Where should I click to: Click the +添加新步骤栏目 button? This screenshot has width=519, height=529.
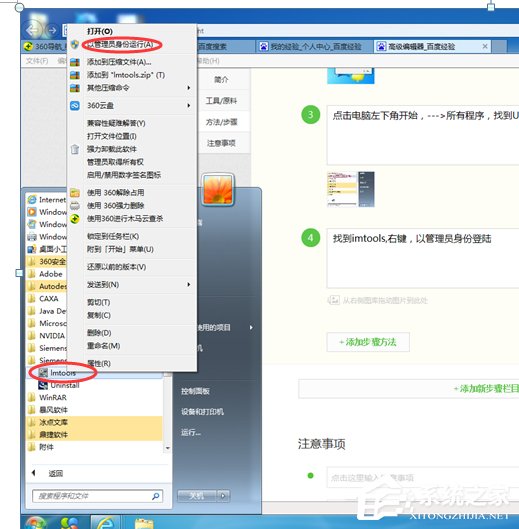(409, 389)
